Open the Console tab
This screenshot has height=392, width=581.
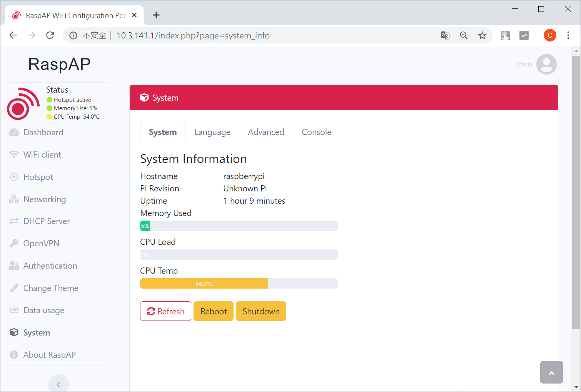316,132
